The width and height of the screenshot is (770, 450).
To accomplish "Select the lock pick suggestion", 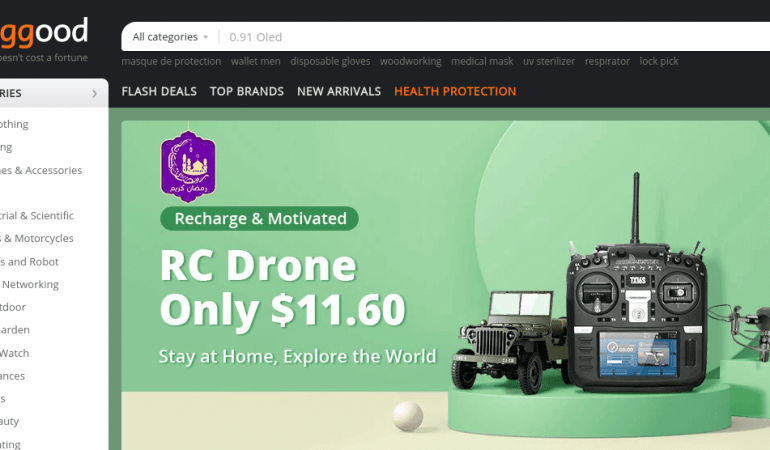I will coord(659,61).
